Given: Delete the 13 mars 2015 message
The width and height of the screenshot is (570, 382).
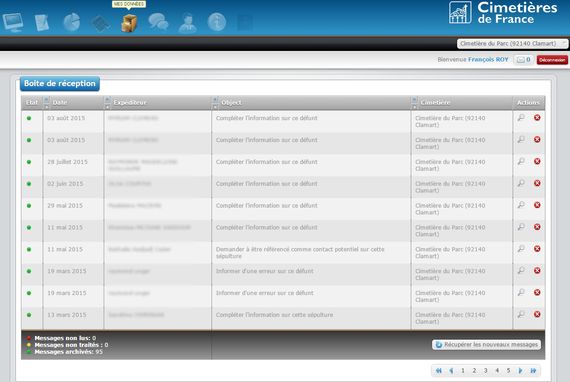Looking at the screenshot, I should (537, 314).
